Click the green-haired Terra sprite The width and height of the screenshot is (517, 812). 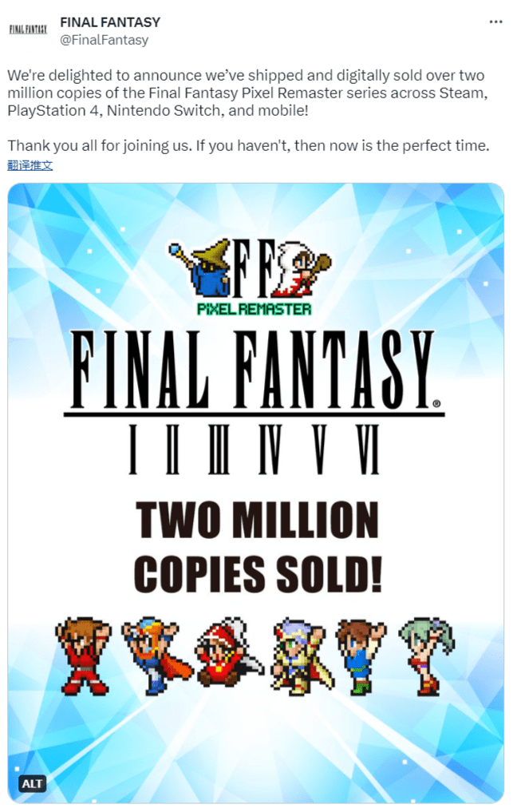coord(426,655)
